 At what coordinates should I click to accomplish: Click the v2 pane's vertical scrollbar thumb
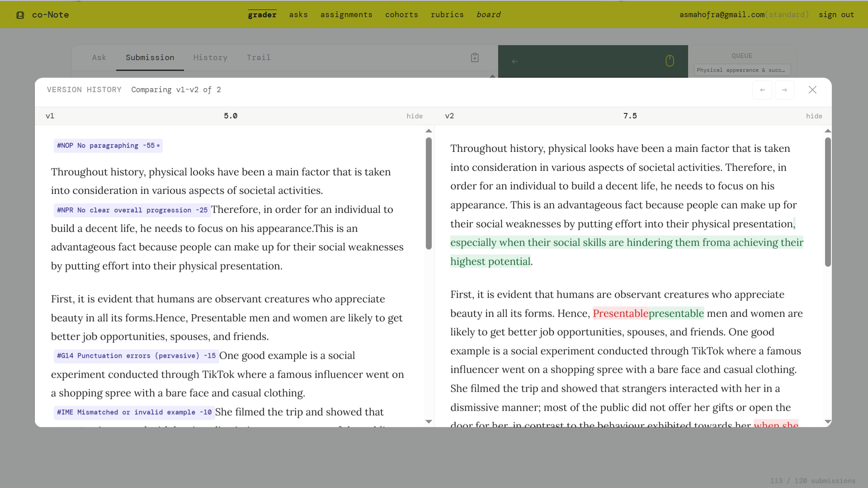828,202
